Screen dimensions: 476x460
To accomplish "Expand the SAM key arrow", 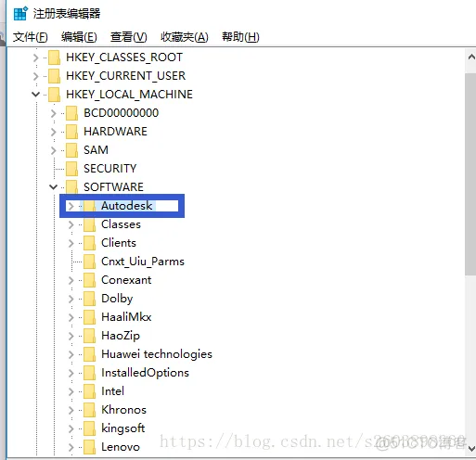I will click(53, 150).
